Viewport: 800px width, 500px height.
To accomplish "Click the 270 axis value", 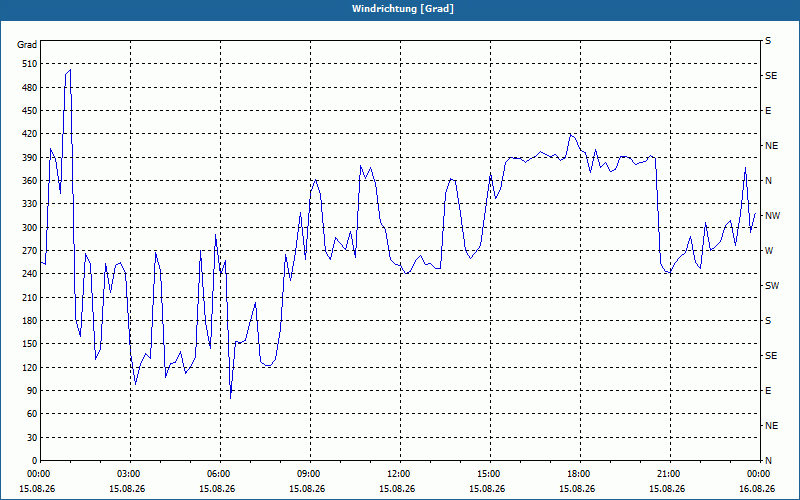I will point(30,251).
